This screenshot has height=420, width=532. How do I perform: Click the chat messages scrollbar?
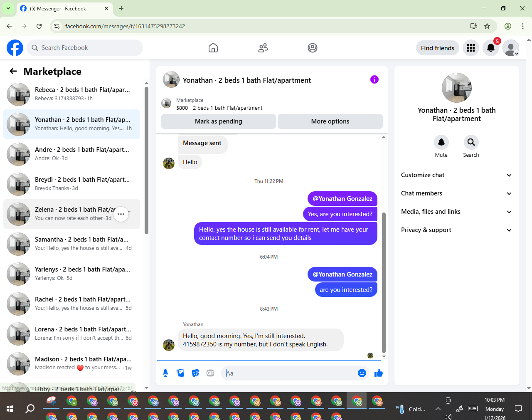(x=384, y=283)
